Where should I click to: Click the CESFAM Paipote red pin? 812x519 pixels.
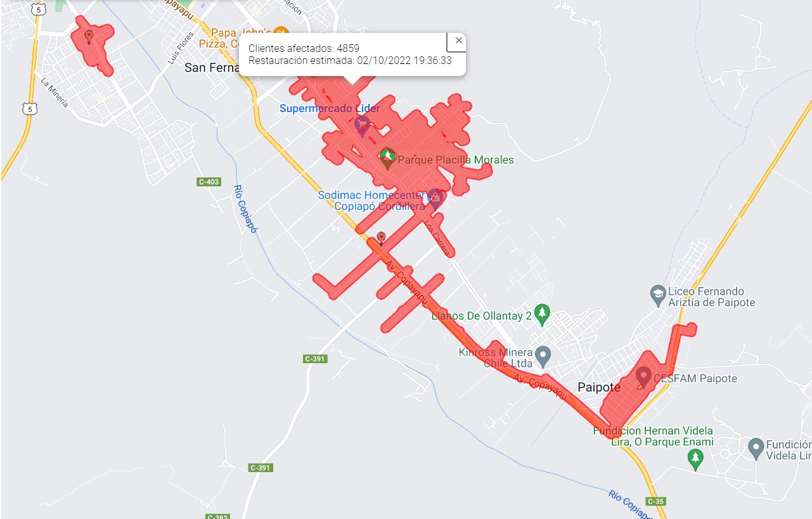(x=643, y=376)
